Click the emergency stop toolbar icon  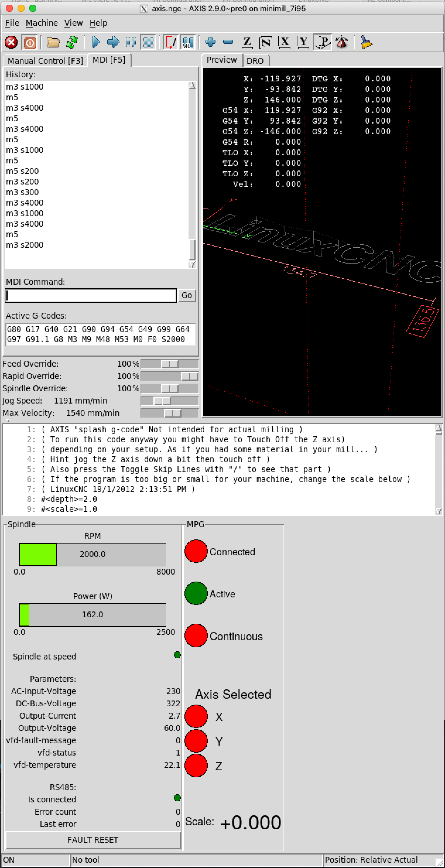[x=11, y=42]
